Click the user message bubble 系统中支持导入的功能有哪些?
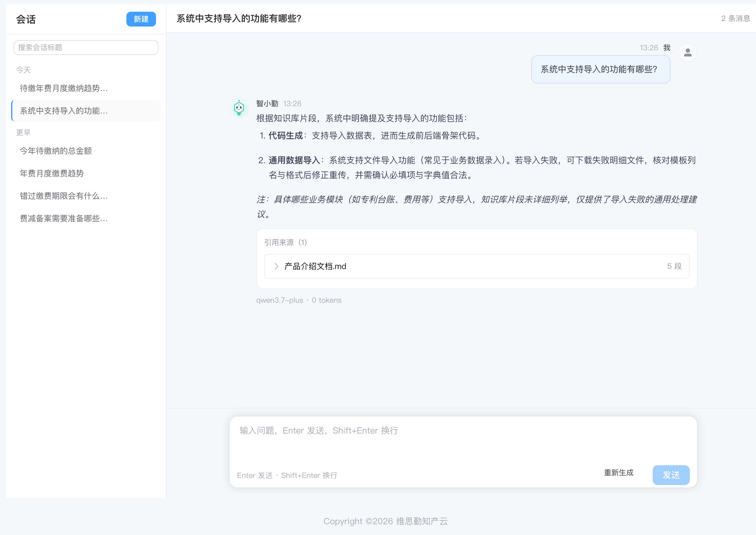756x535 pixels. point(601,69)
